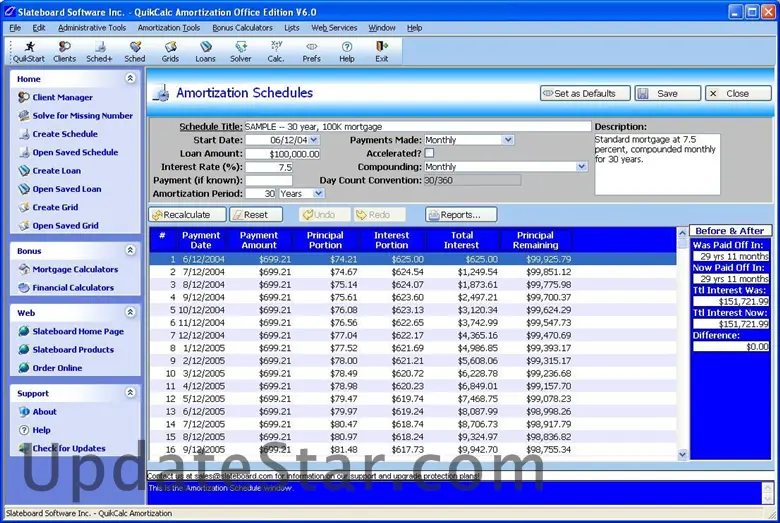Collapse the Bonus sidebar panel
This screenshot has height=523, width=780.
130,250
